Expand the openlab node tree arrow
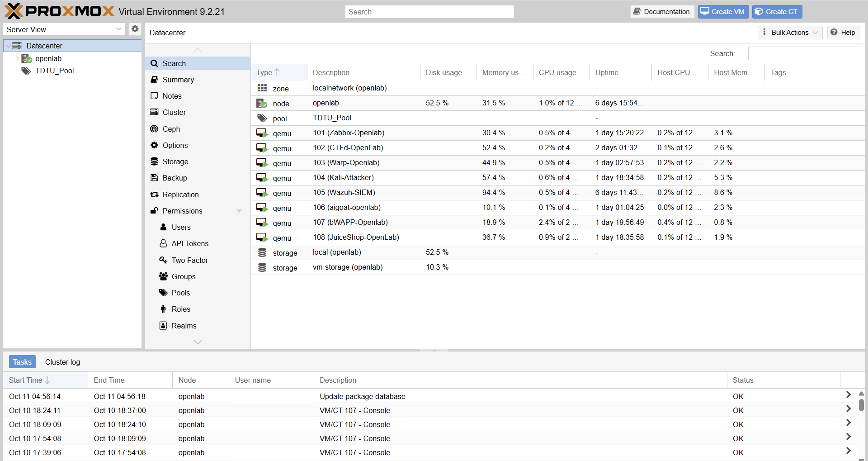Image resolution: width=868 pixels, height=461 pixels. pos(17,58)
